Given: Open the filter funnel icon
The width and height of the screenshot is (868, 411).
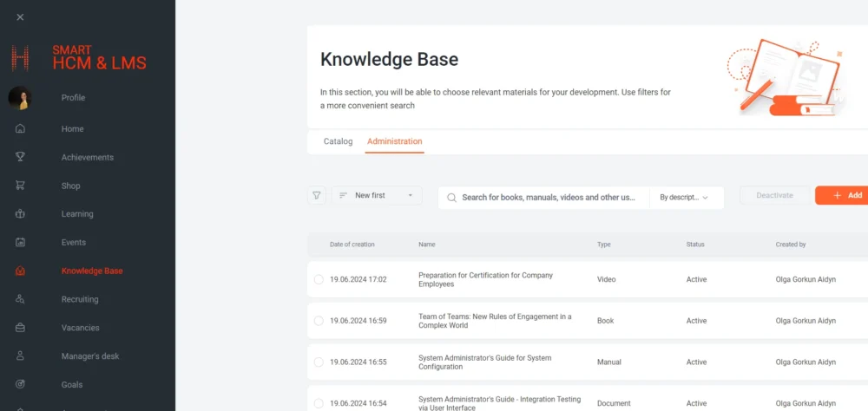Looking at the screenshot, I should [317, 196].
